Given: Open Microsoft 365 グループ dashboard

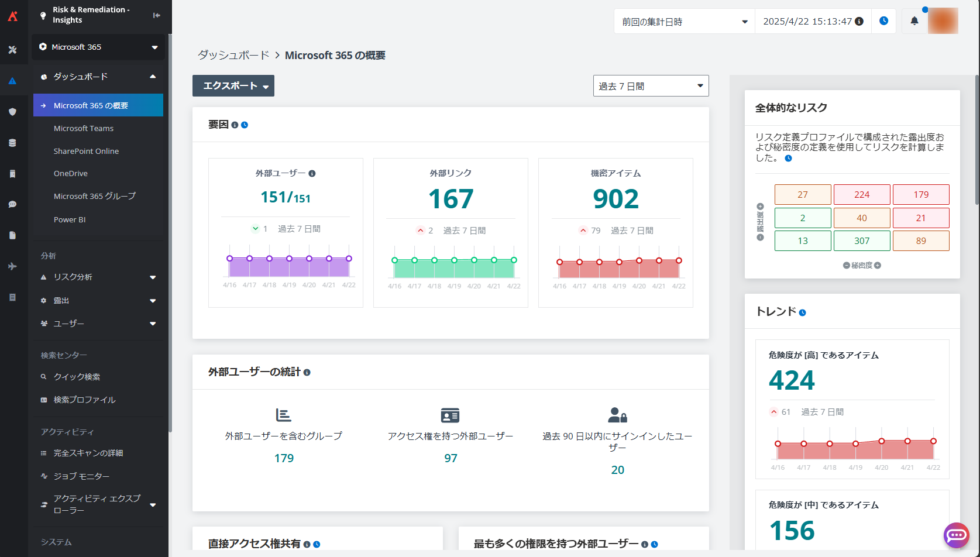Looking at the screenshot, I should click(x=95, y=196).
